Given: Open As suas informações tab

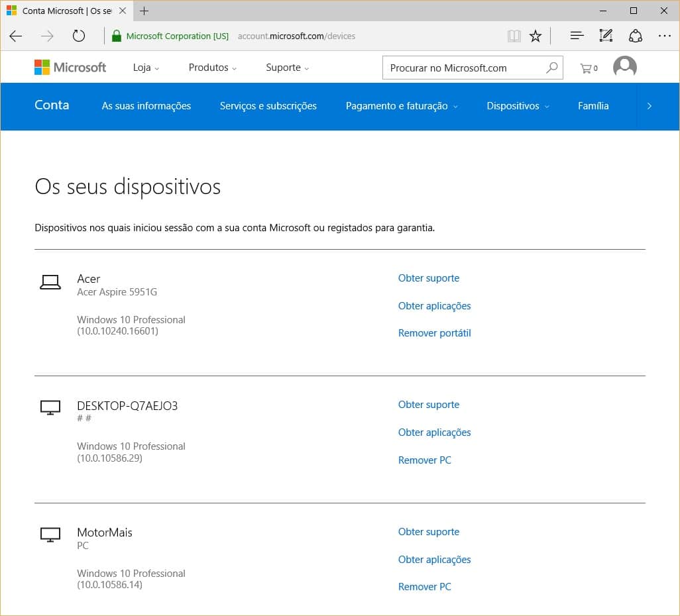Looking at the screenshot, I should pyautogui.click(x=146, y=106).
